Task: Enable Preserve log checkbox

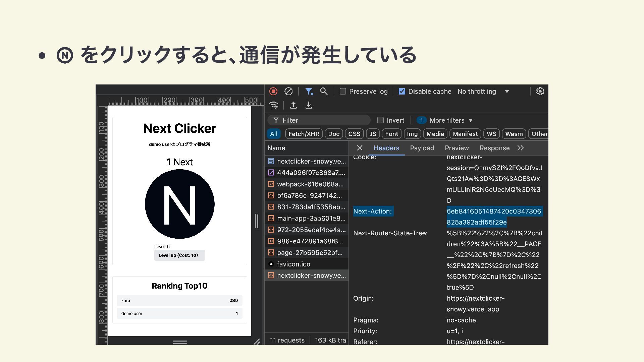Action: click(x=343, y=92)
